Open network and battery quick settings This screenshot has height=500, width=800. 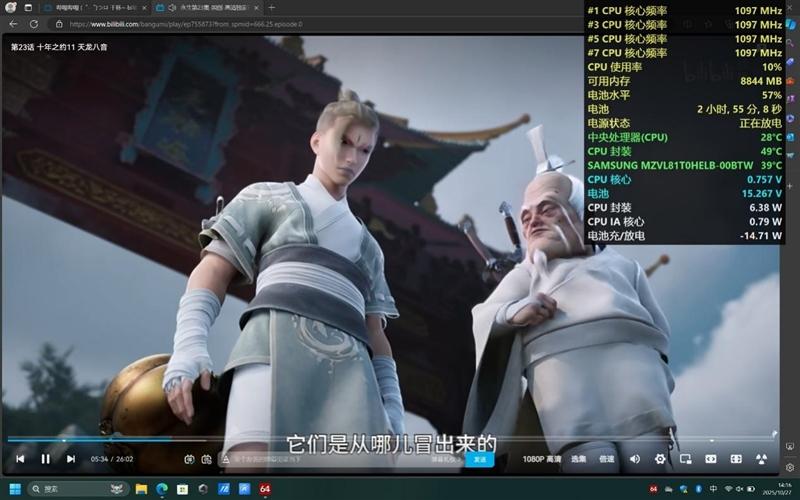pyautogui.click(x=739, y=489)
